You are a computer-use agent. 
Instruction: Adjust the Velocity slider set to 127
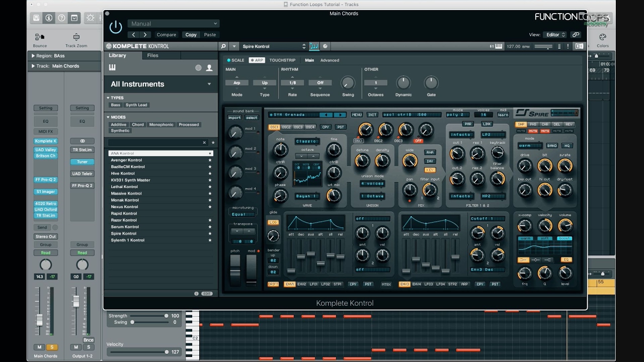tap(139, 352)
